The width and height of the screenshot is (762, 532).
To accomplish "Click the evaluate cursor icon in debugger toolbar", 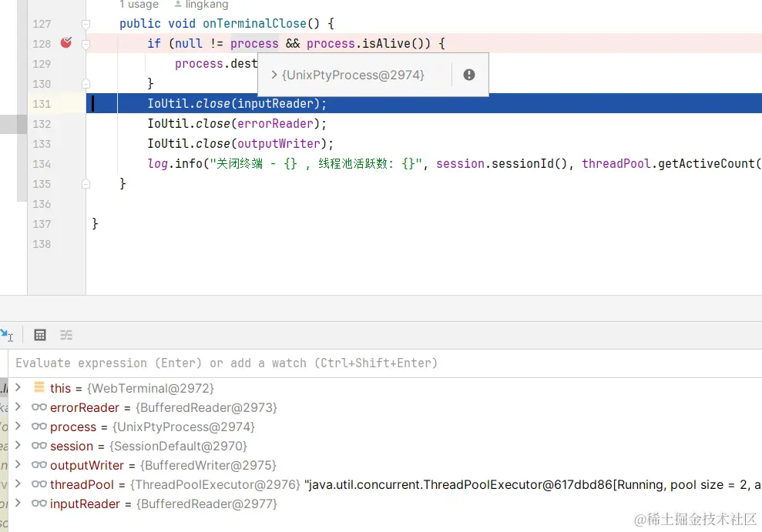I will pos(7,335).
